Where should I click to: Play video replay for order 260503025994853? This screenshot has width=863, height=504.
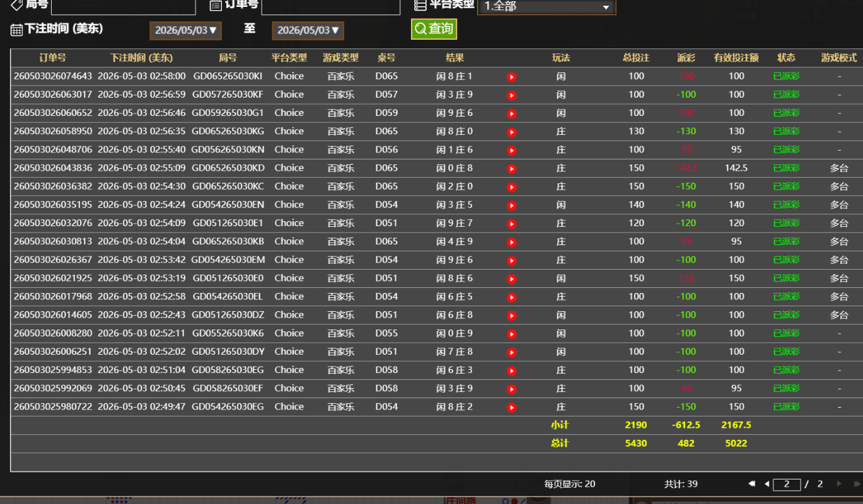[511, 370]
